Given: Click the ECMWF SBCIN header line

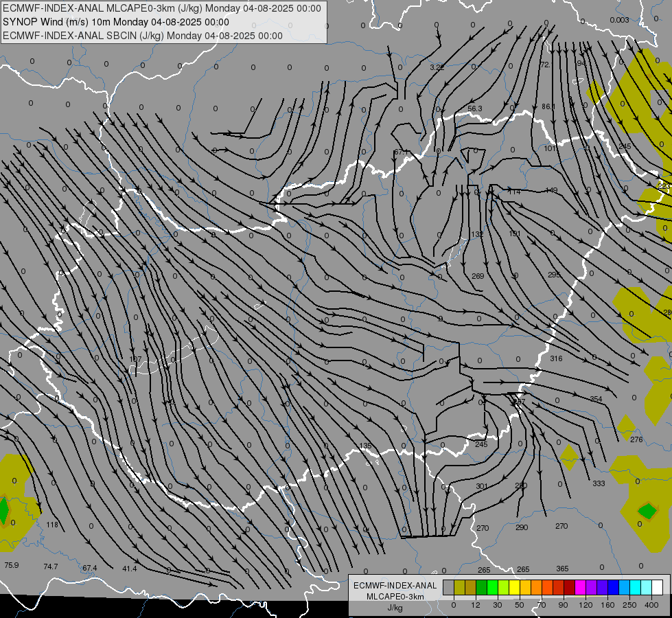Looking at the screenshot, I should (143, 36).
